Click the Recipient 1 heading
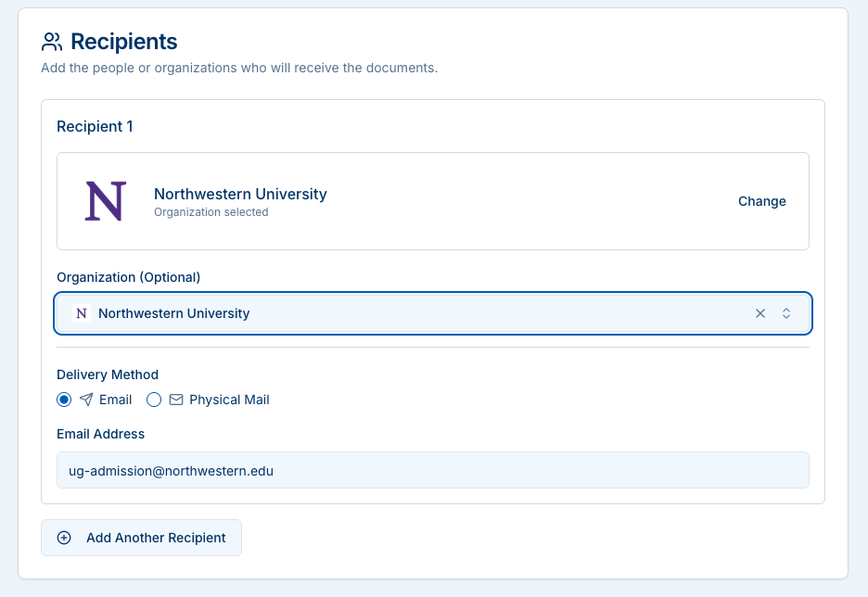The image size is (868, 597). tap(95, 126)
